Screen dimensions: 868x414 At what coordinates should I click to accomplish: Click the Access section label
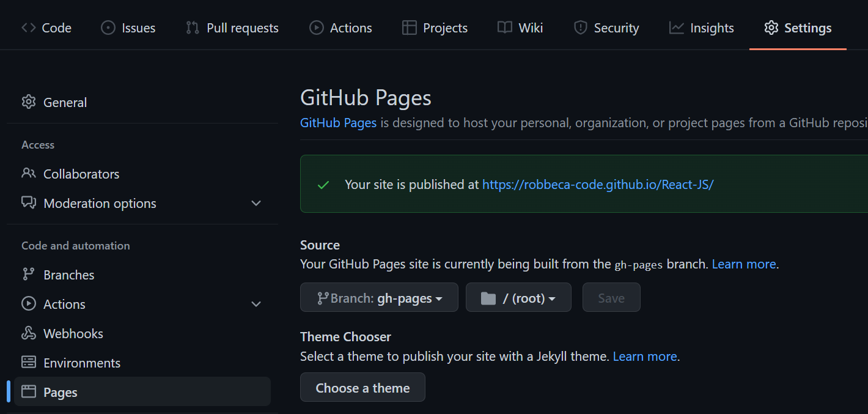point(38,145)
